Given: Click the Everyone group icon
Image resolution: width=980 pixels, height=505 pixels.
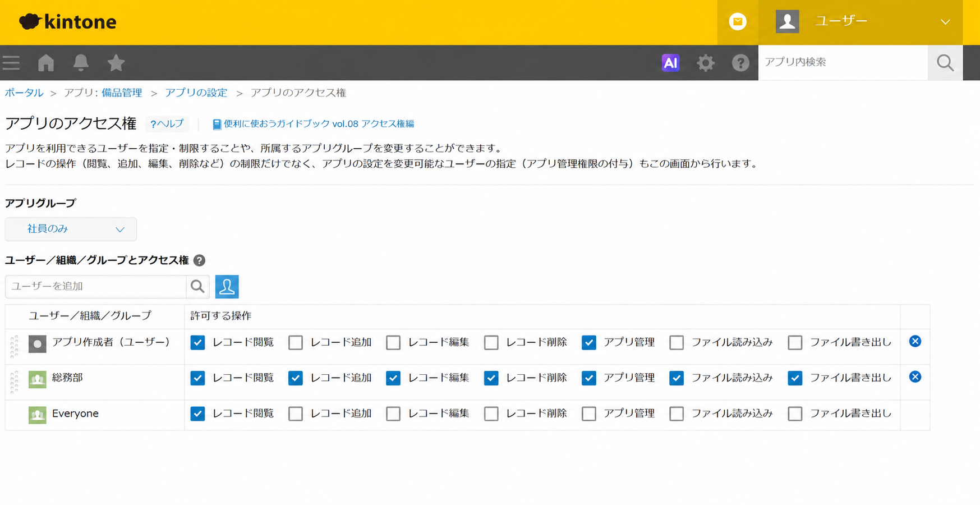Looking at the screenshot, I should [x=38, y=415].
